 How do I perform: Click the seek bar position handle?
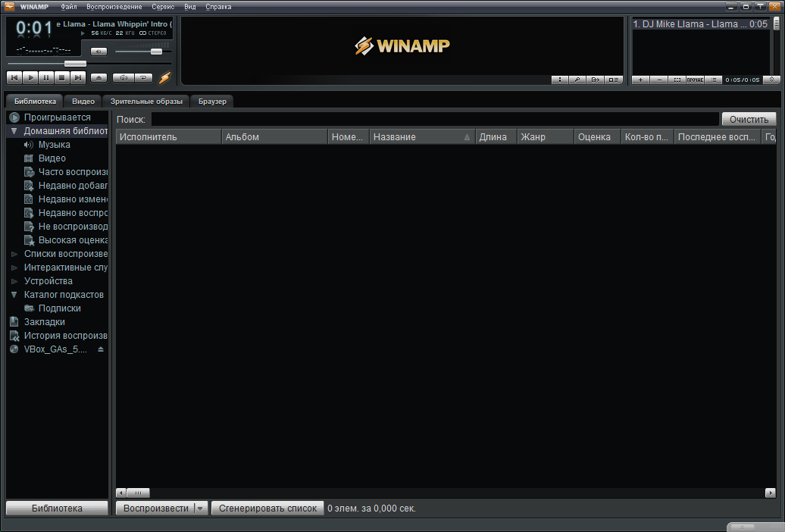click(75, 64)
